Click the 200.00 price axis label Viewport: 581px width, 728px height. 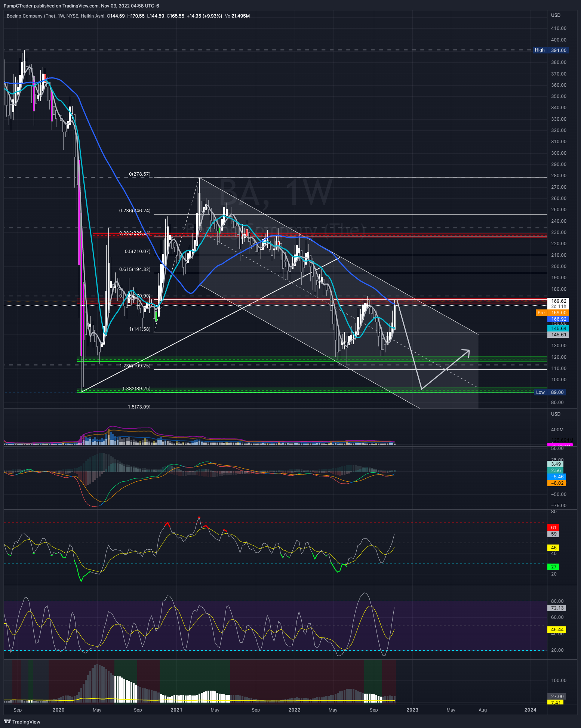point(559,266)
